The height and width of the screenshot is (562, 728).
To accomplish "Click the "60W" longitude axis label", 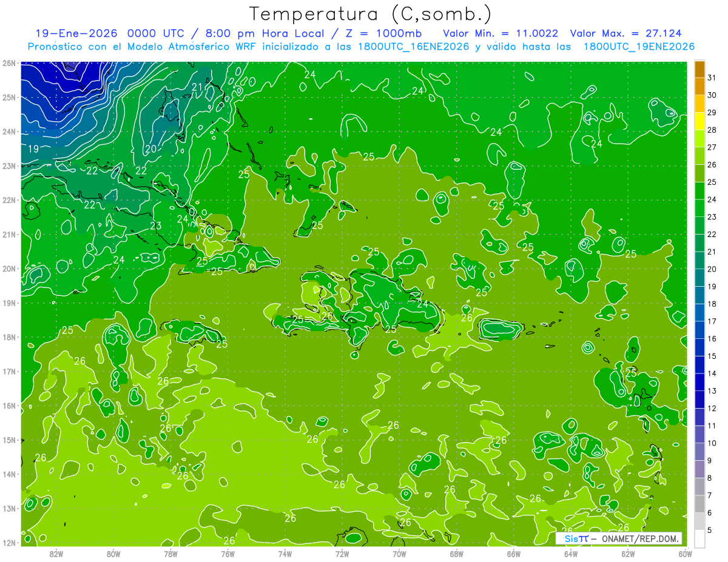I will coord(686,554).
